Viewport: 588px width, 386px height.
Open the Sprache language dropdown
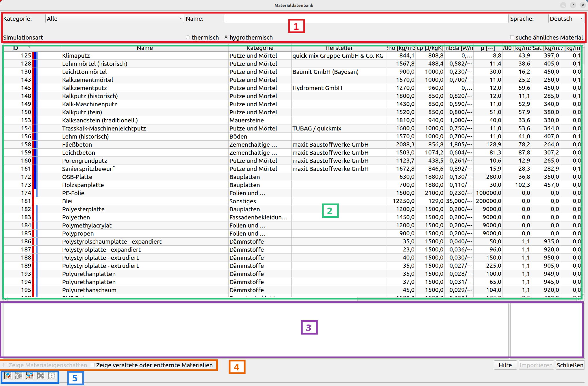click(566, 19)
